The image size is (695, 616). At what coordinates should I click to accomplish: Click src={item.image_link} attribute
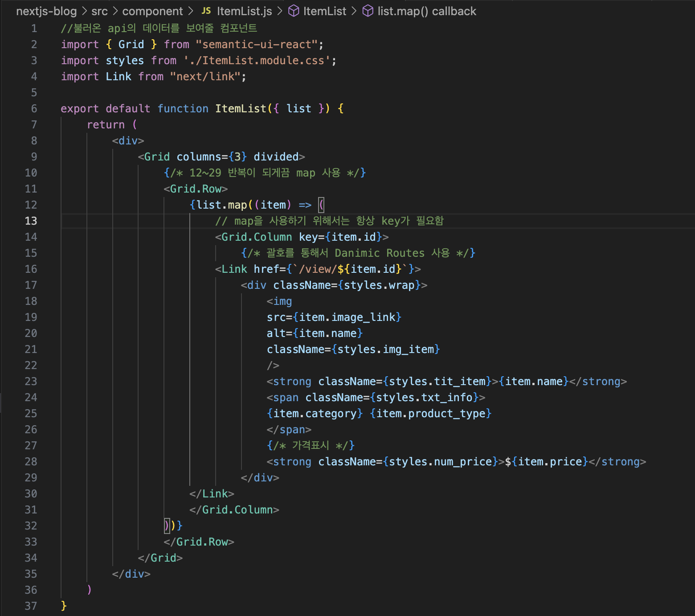(334, 317)
